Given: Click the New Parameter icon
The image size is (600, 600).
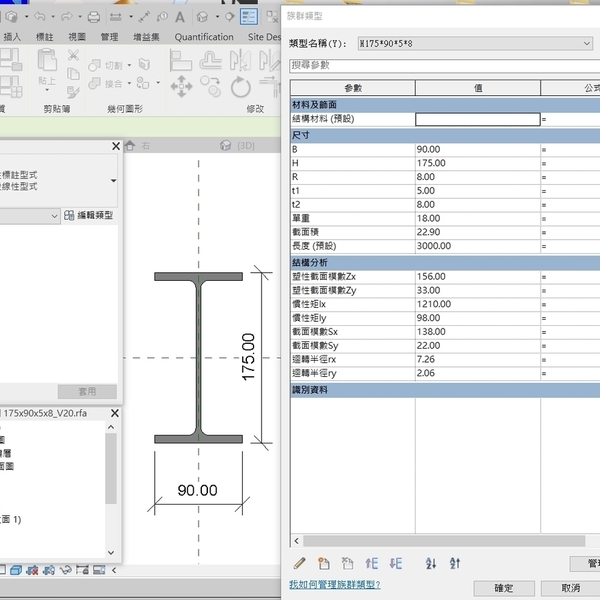Looking at the screenshot, I should (x=324, y=564).
